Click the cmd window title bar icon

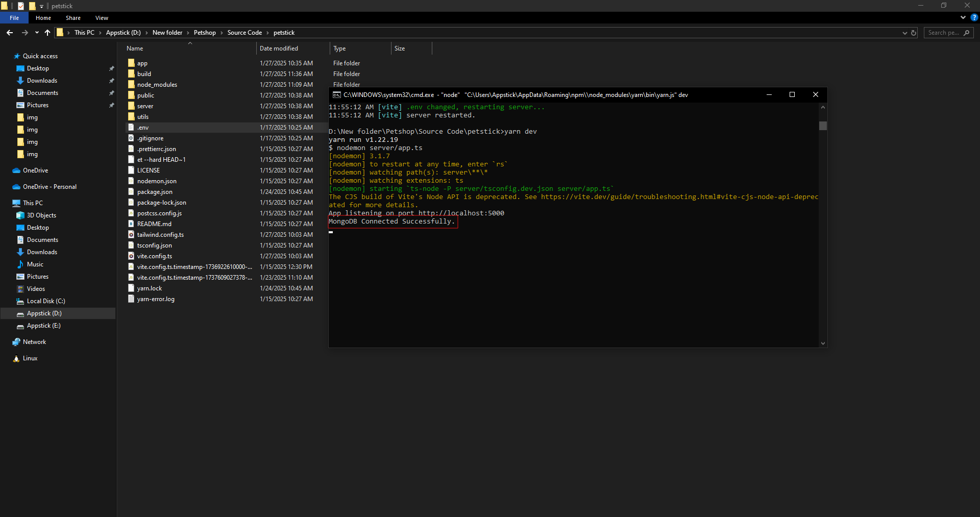point(336,95)
